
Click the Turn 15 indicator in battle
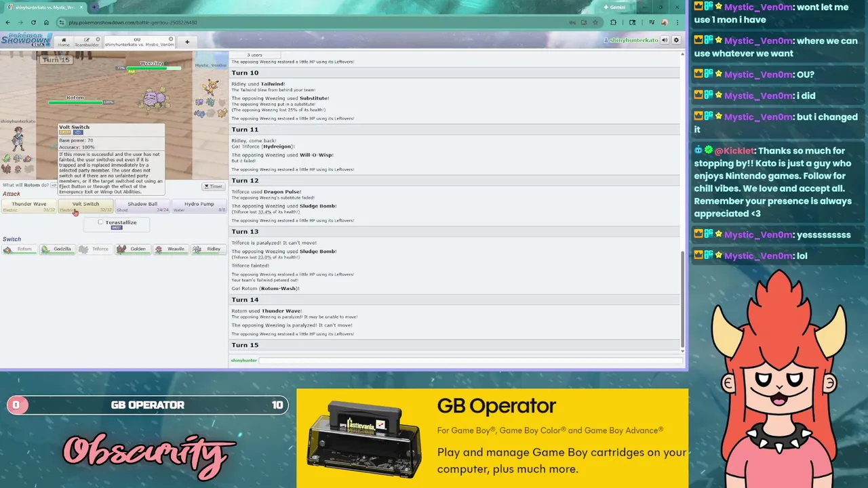[56, 60]
